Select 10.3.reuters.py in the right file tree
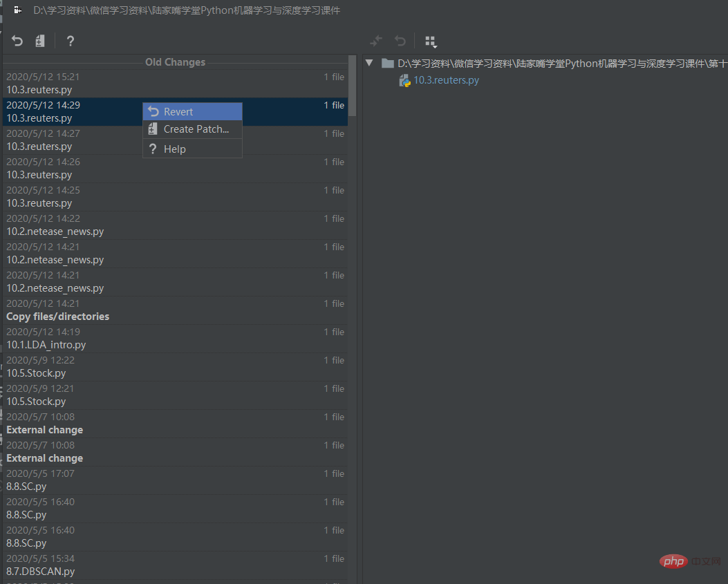The image size is (728, 584). coord(446,80)
